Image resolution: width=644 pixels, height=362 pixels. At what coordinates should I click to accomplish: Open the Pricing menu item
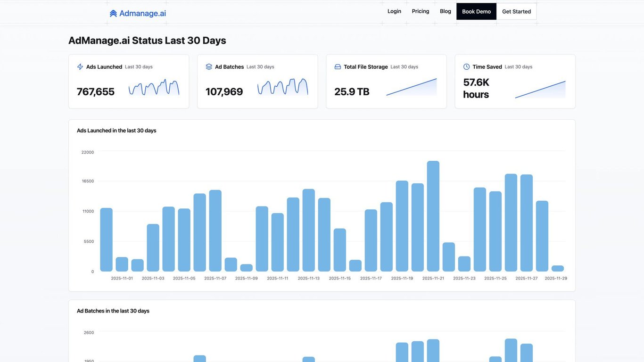pos(421,11)
